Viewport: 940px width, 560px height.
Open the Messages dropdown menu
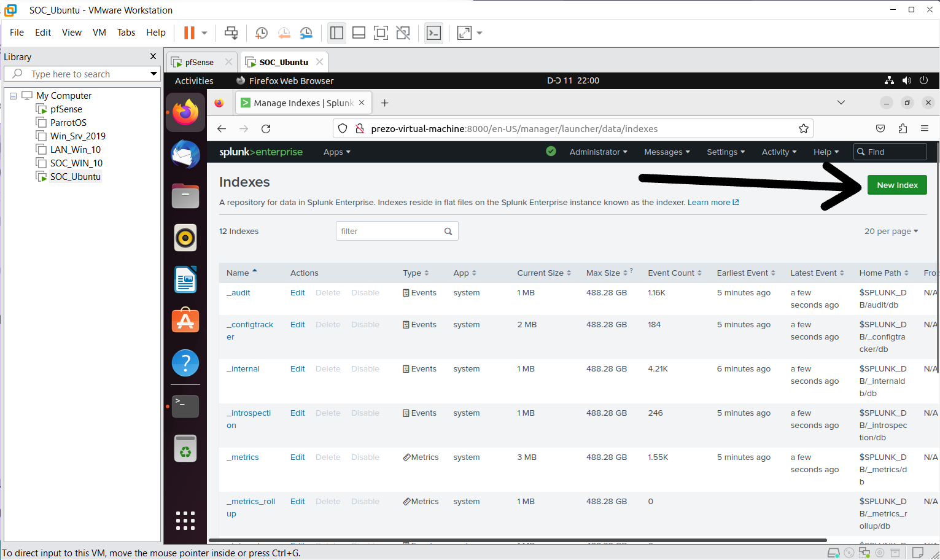[x=667, y=152]
